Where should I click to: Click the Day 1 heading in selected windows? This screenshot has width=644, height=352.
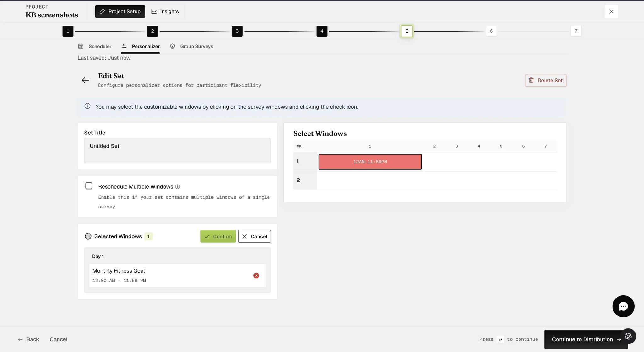point(98,256)
